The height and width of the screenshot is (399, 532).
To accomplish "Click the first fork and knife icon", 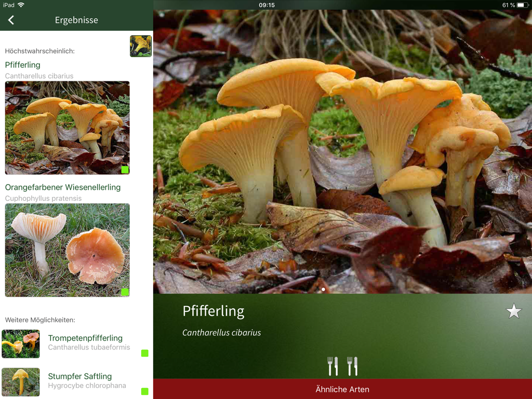I will pos(332,366).
